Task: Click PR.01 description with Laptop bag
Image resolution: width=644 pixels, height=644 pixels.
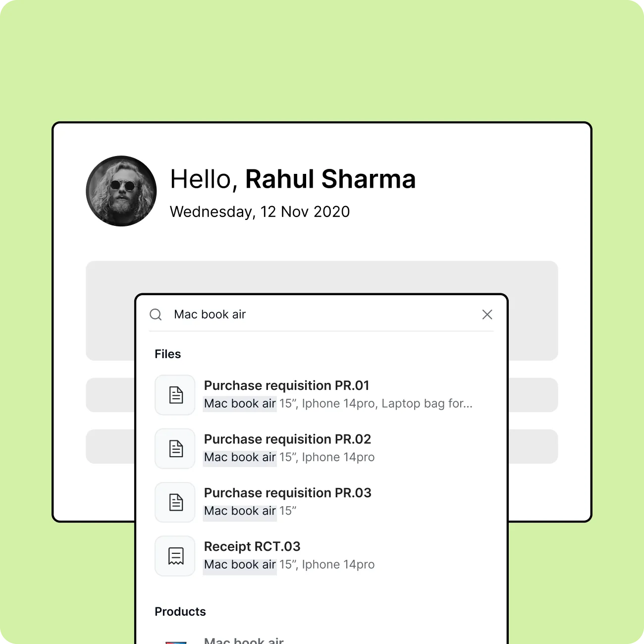Action: 338,404
